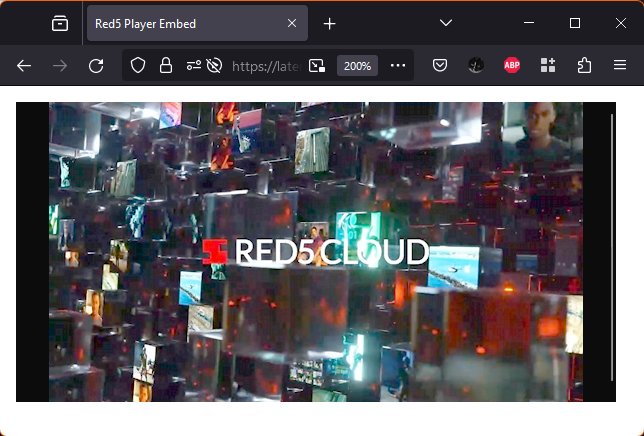Minimize the browser window
Viewport: 644px width, 436px height.
(x=529, y=23)
